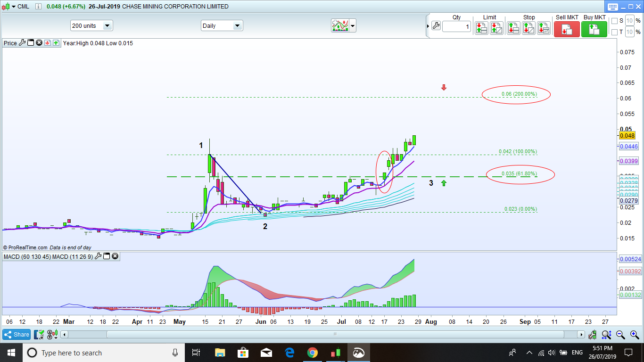Screen dimensions: 644x362
Task: Open Task View in taskbar
Action: click(196, 353)
